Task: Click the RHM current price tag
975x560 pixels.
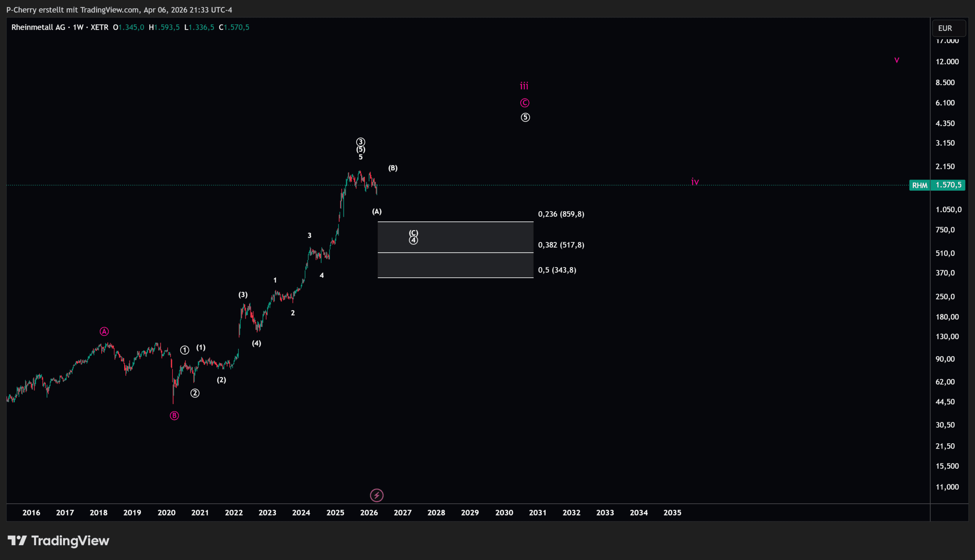Action: click(x=919, y=185)
